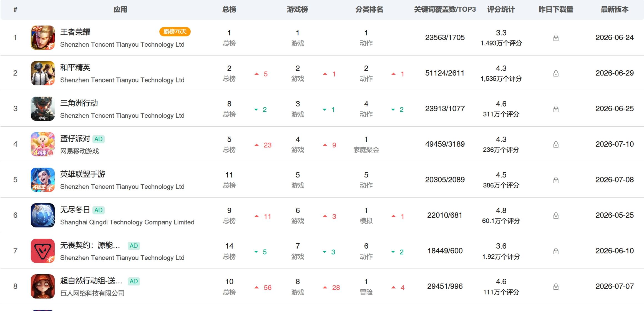644x311 pixels.
Task: Click rating count 1.92万个评分
Action: click(x=501, y=257)
